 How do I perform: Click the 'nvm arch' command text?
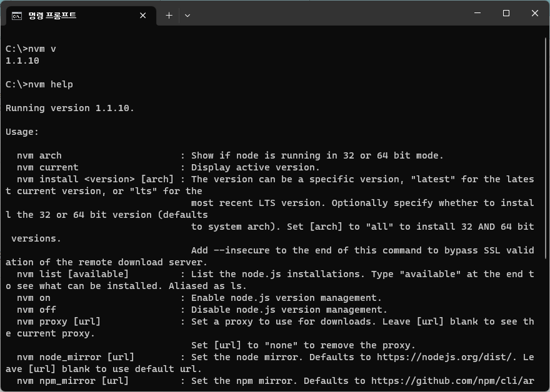[x=39, y=155]
